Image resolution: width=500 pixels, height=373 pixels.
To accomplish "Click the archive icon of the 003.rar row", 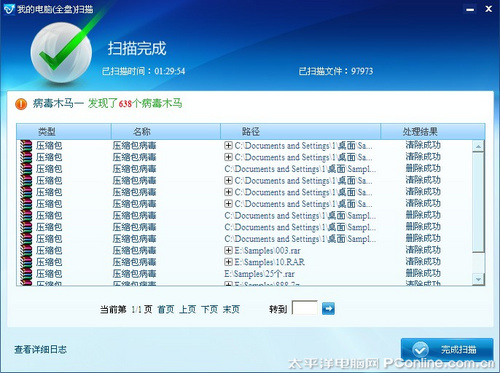I will point(26,250).
